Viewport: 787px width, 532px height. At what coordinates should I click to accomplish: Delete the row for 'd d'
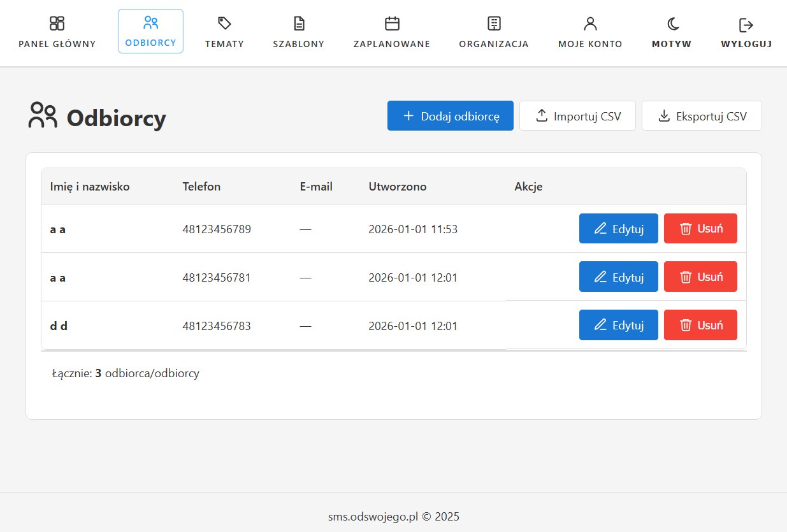pyautogui.click(x=700, y=325)
